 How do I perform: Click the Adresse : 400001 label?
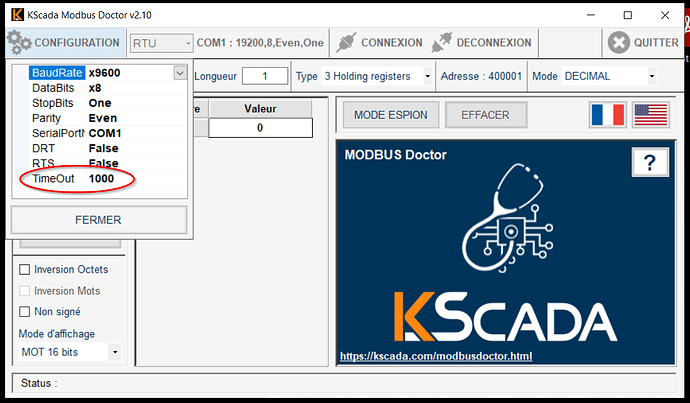tap(481, 76)
